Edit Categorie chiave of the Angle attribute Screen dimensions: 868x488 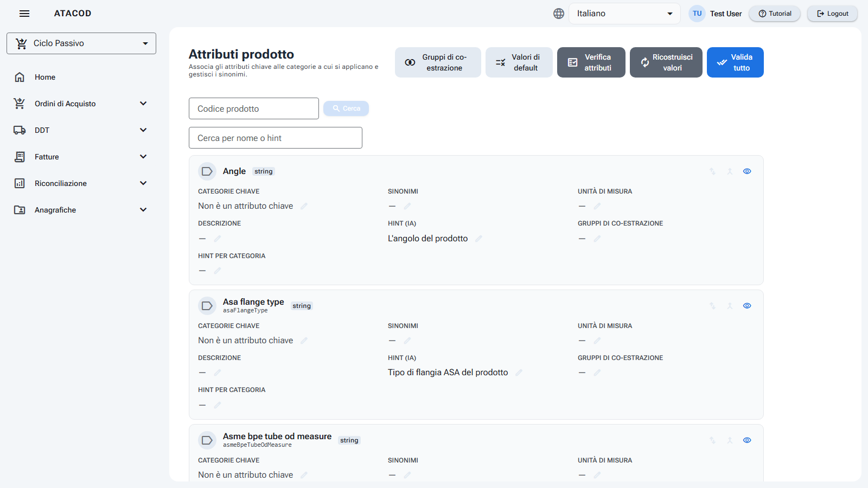[304, 206]
